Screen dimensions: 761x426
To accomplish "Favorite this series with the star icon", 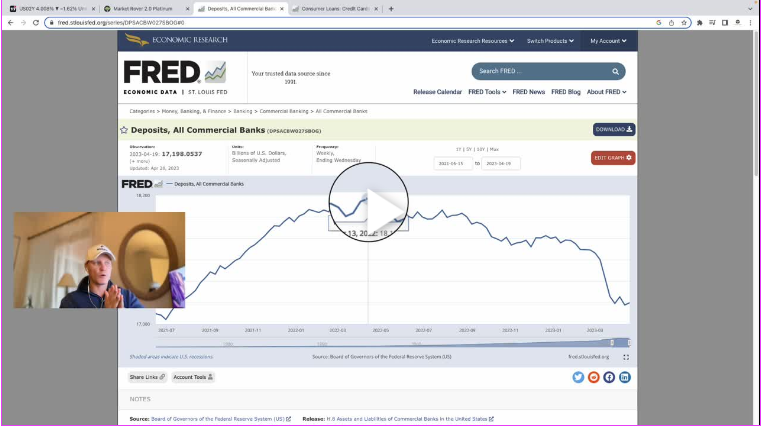I will (124, 130).
